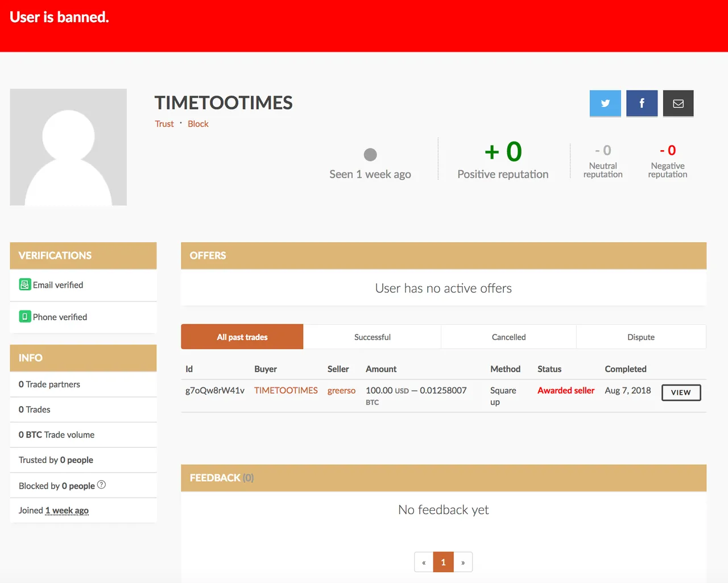Click the Trust link under the username
This screenshot has width=728, height=583.
[x=164, y=124]
